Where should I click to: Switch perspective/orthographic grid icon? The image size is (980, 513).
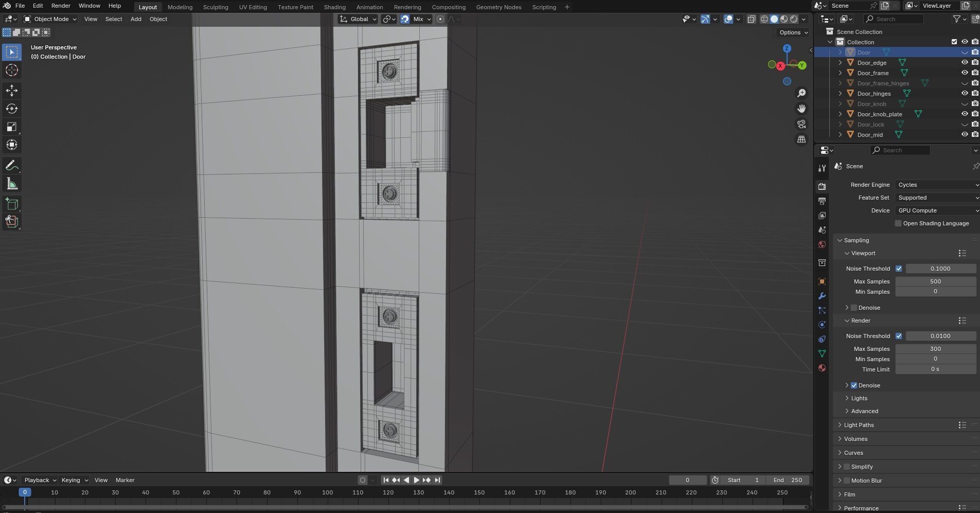(x=801, y=139)
